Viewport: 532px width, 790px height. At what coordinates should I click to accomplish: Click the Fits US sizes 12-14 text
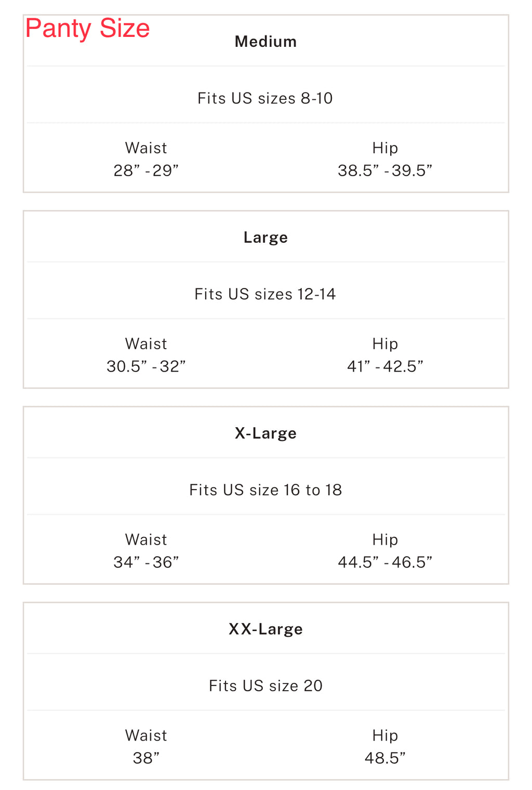[265, 294]
